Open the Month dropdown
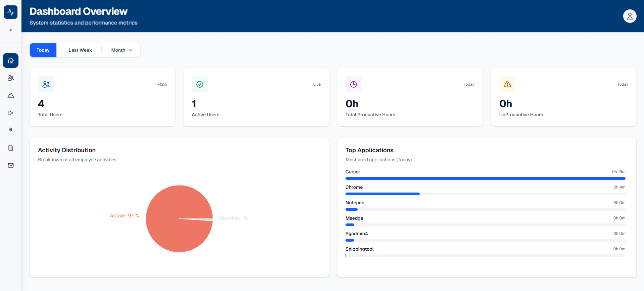The height and width of the screenshot is (291, 644). (122, 50)
